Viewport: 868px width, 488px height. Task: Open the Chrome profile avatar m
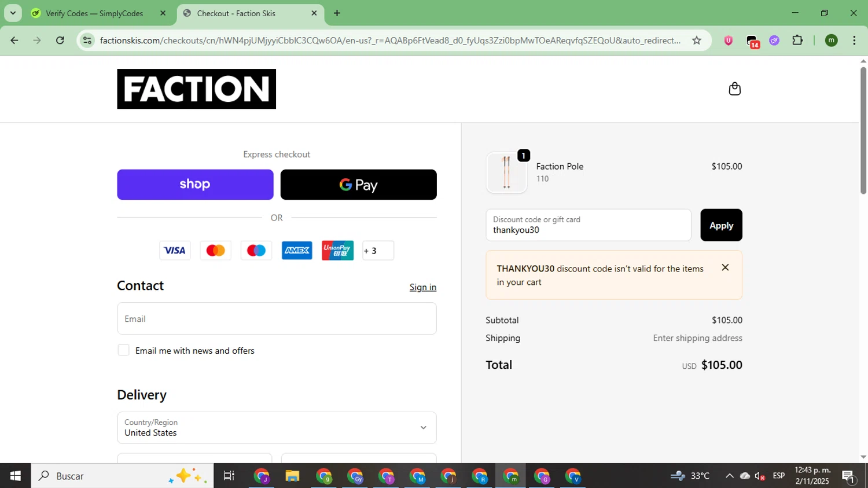pyautogui.click(x=832, y=41)
